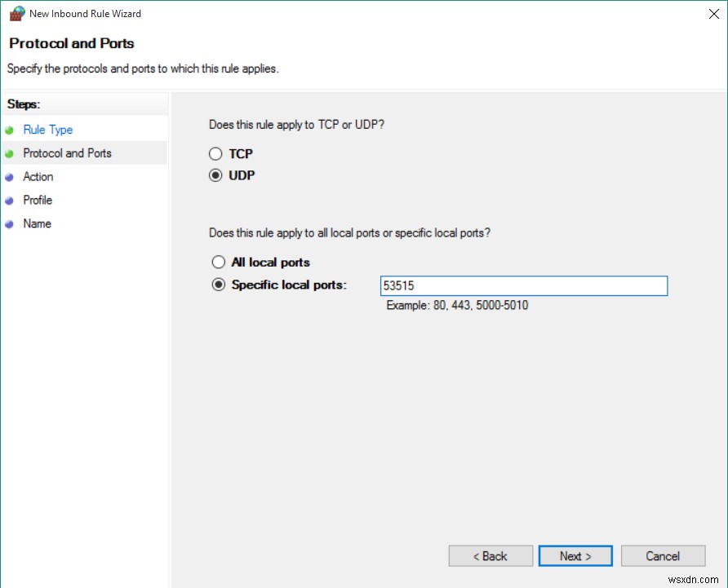Click inside the port number field showing 53515
The height and width of the screenshot is (588, 728).
[x=522, y=285]
